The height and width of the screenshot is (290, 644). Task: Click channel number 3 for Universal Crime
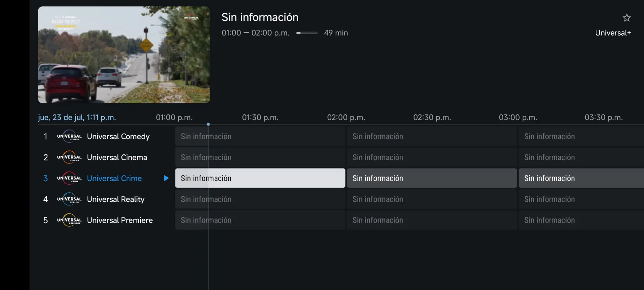tap(46, 178)
